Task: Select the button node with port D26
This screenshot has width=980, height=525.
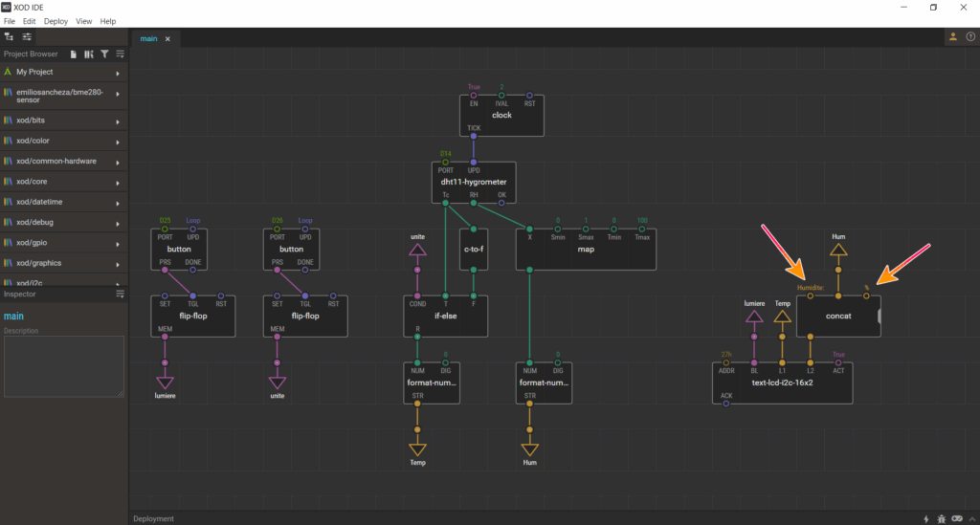Action: [291, 249]
